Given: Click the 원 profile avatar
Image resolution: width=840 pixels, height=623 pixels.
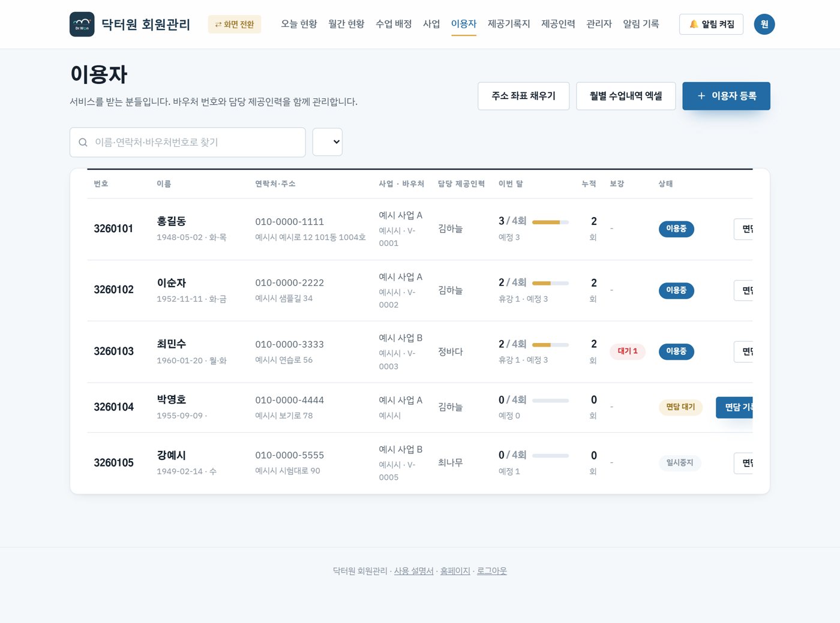Looking at the screenshot, I should coord(764,25).
